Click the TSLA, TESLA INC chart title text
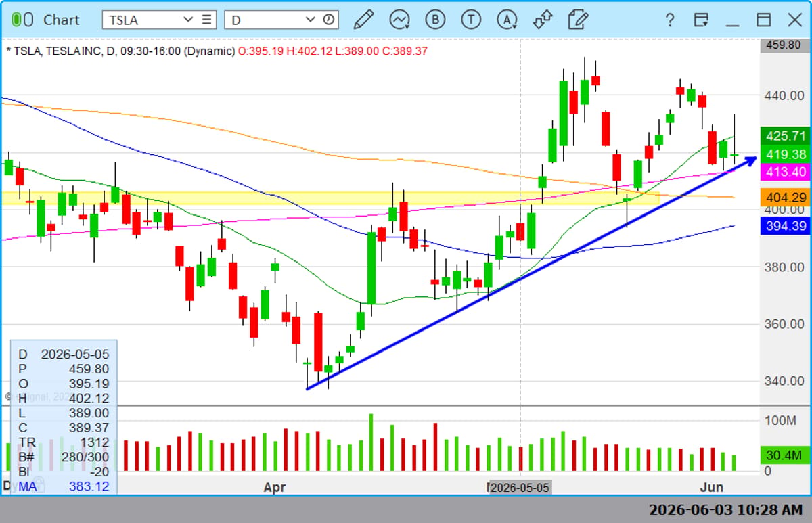Screen dimensions: 812x523 tap(58, 51)
